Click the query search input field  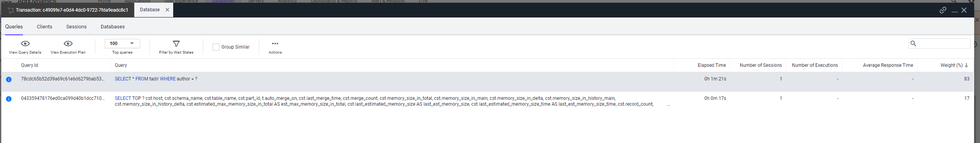[x=943, y=44]
